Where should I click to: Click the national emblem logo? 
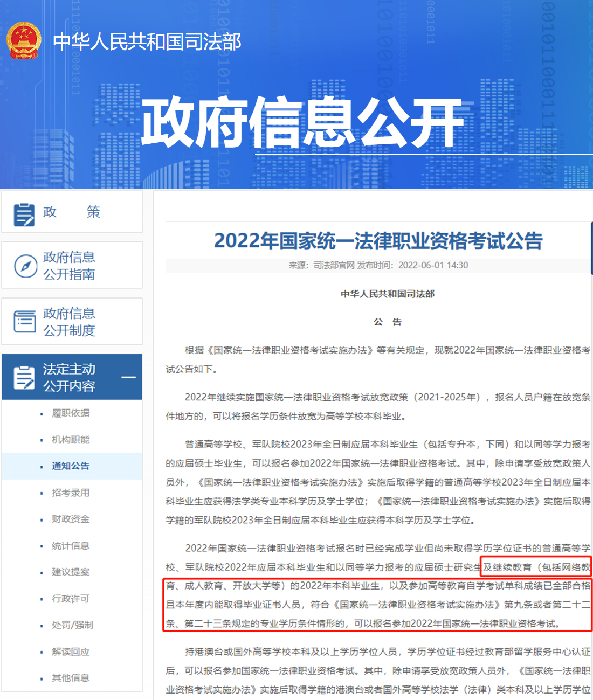pos(24,40)
